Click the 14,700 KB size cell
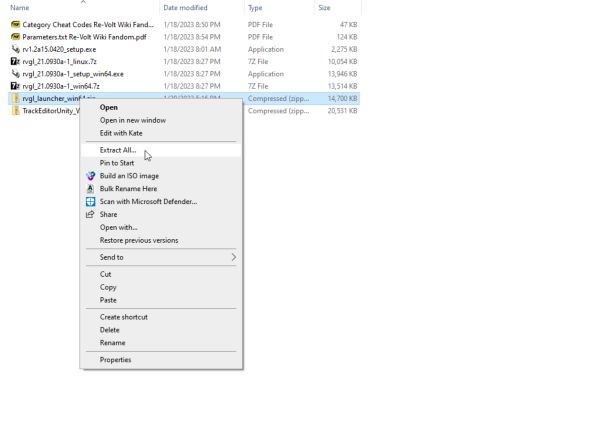The width and height of the screenshot is (600, 428). point(342,98)
